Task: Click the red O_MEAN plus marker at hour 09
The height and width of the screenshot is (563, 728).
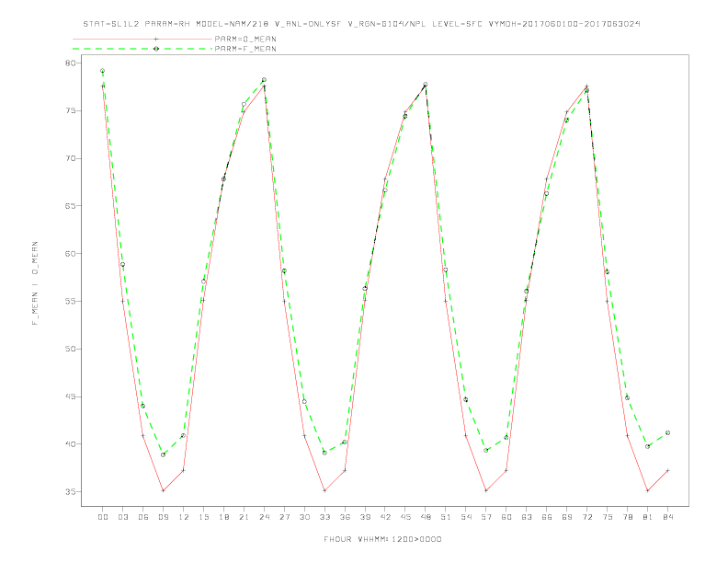Action: pyautogui.click(x=163, y=490)
